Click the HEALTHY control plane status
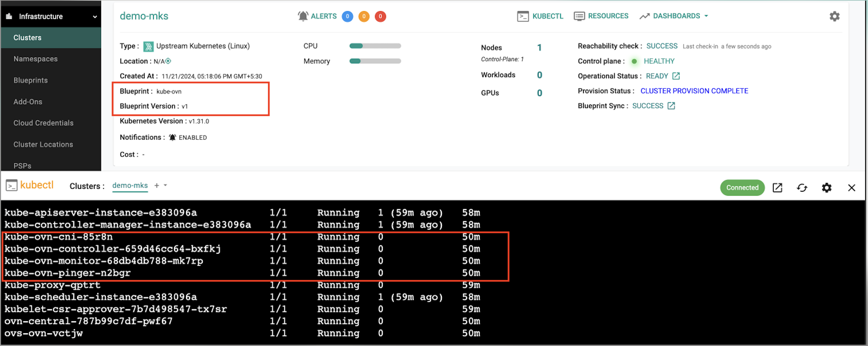This screenshot has height=346, width=868. 659,61
